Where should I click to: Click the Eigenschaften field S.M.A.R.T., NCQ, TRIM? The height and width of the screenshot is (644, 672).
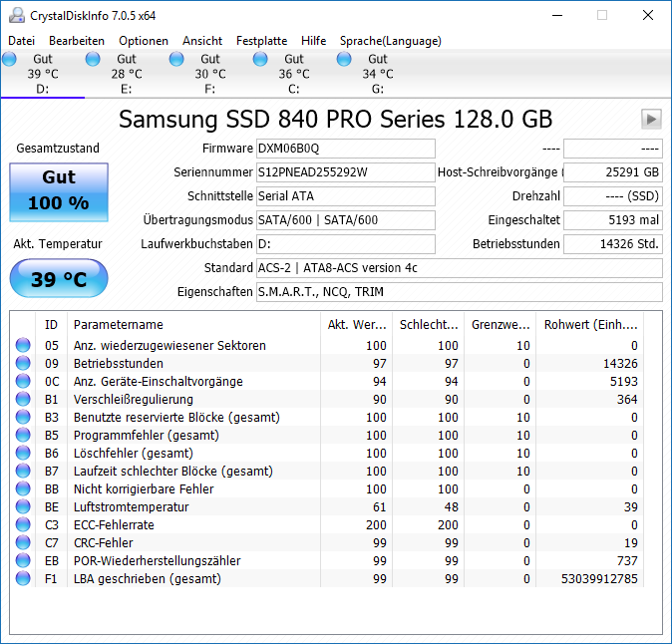point(460,292)
